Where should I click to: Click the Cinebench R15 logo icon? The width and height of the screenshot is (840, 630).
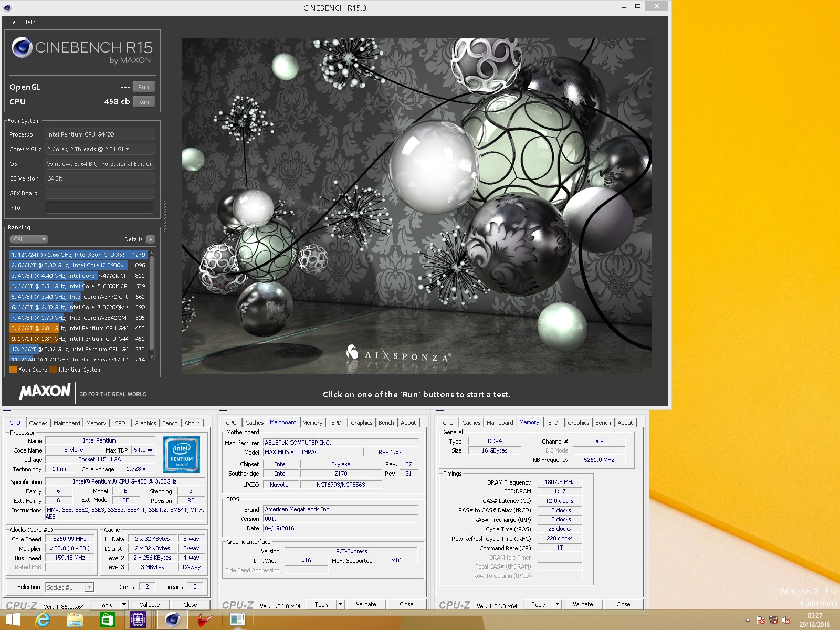pyautogui.click(x=22, y=47)
